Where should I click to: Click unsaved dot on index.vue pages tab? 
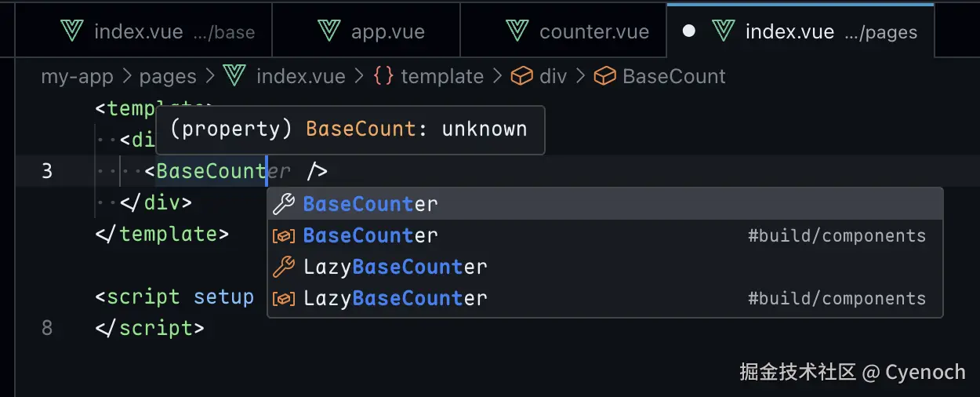coord(689,31)
